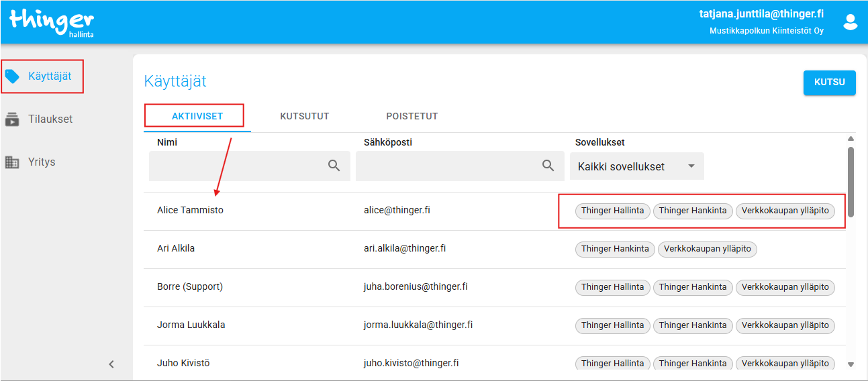The height and width of the screenshot is (381, 868).
Task: Click email ari.alkila@thinger.fi
Action: pos(405,248)
